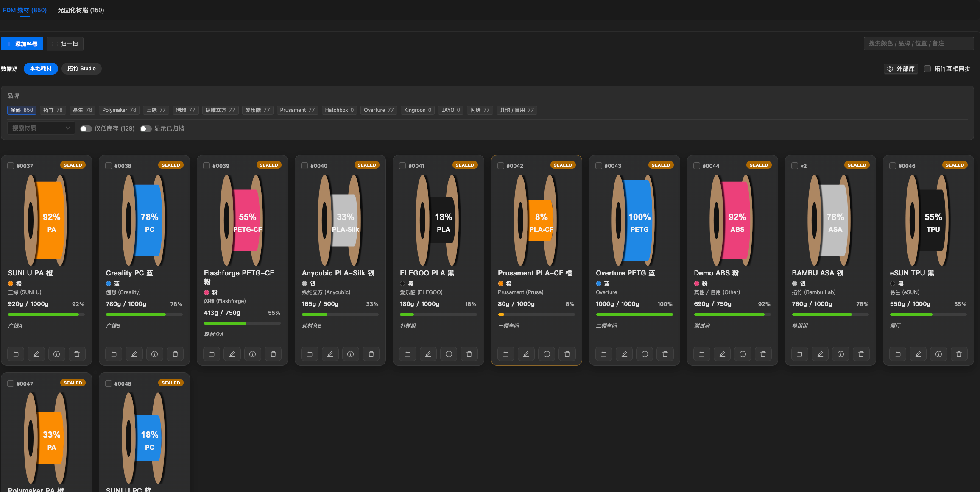Screen dimensions: 980x492
Task: Click the trash icon on ELEGOO PLA card
Action: (469, 354)
